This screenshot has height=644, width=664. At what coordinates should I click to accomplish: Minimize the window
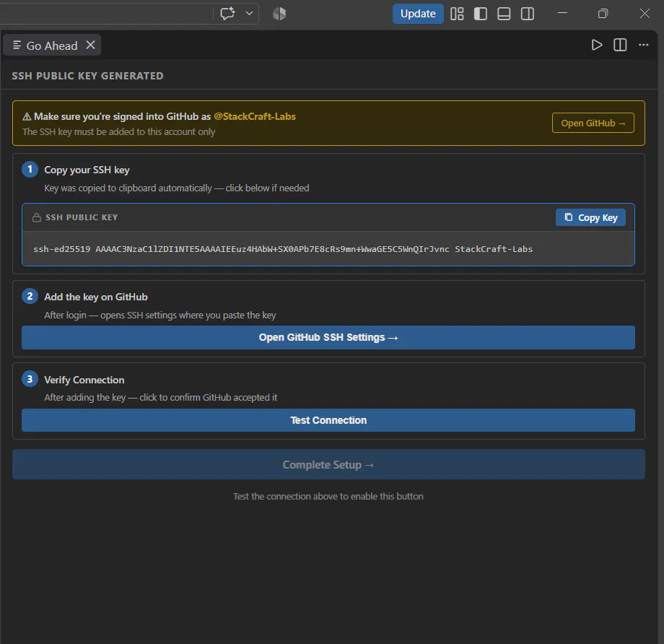coord(562,13)
